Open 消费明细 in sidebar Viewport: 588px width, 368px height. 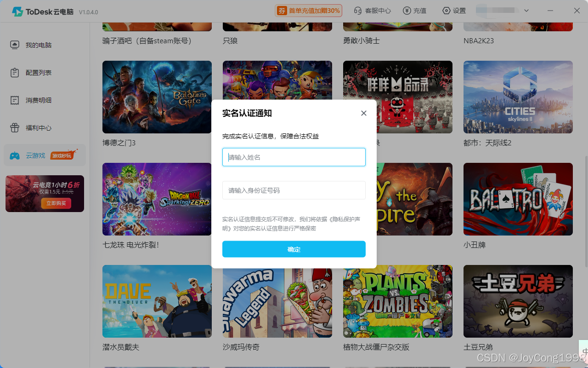(45, 100)
